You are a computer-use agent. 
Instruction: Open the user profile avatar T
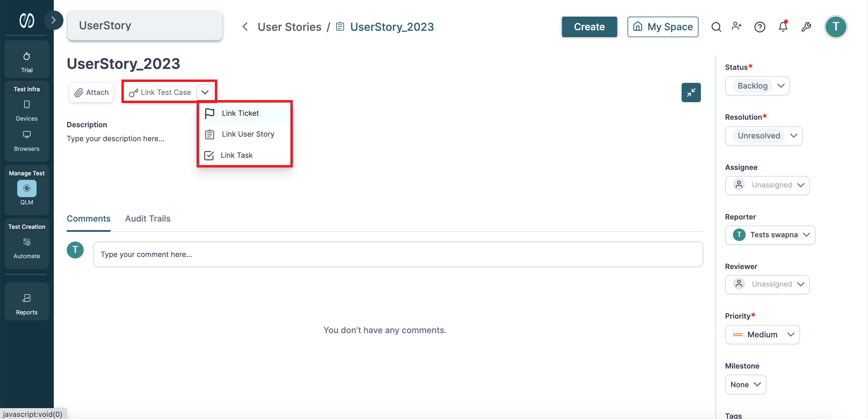[836, 27]
